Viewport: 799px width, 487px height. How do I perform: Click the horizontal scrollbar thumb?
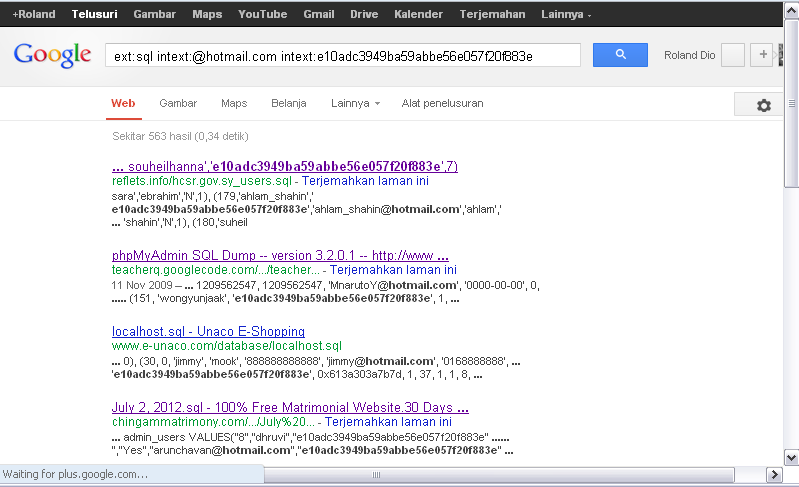tap(499, 475)
